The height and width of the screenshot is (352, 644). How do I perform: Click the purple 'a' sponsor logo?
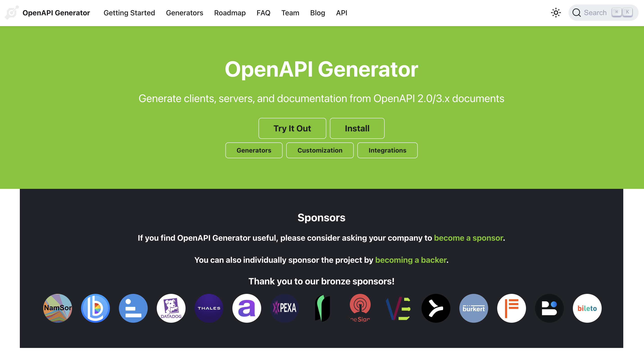tap(247, 308)
